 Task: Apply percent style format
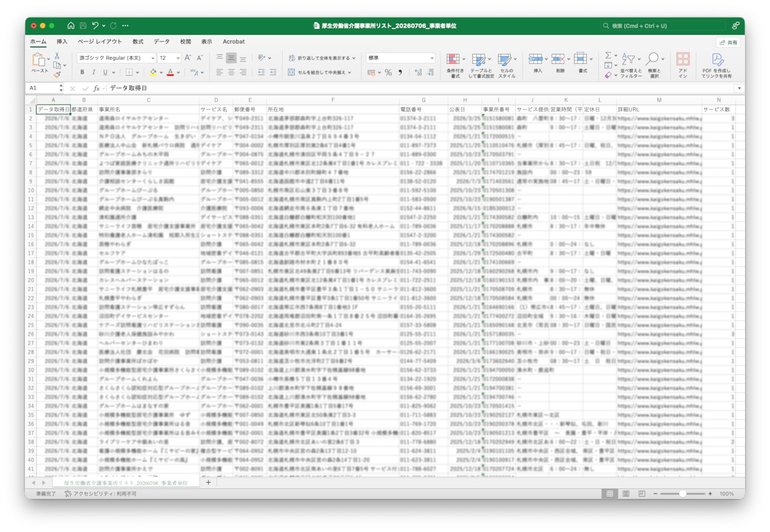[x=388, y=73]
